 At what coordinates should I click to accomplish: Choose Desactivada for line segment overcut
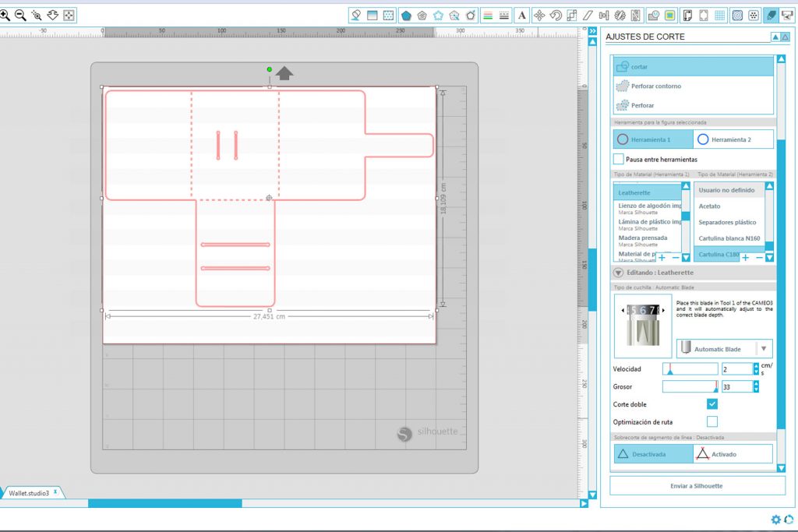pyautogui.click(x=654, y=453)
